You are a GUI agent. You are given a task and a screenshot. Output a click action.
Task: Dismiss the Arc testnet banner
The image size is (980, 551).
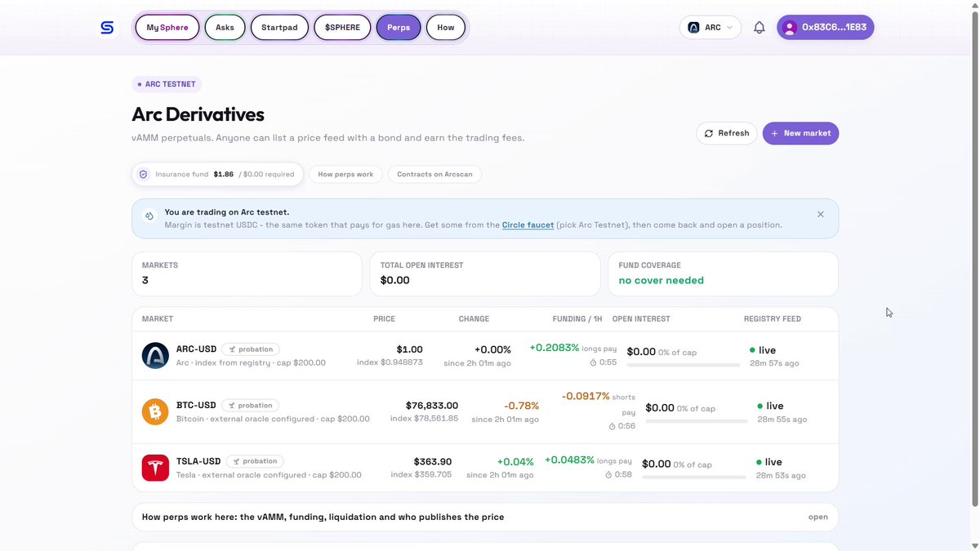(821, 215)
